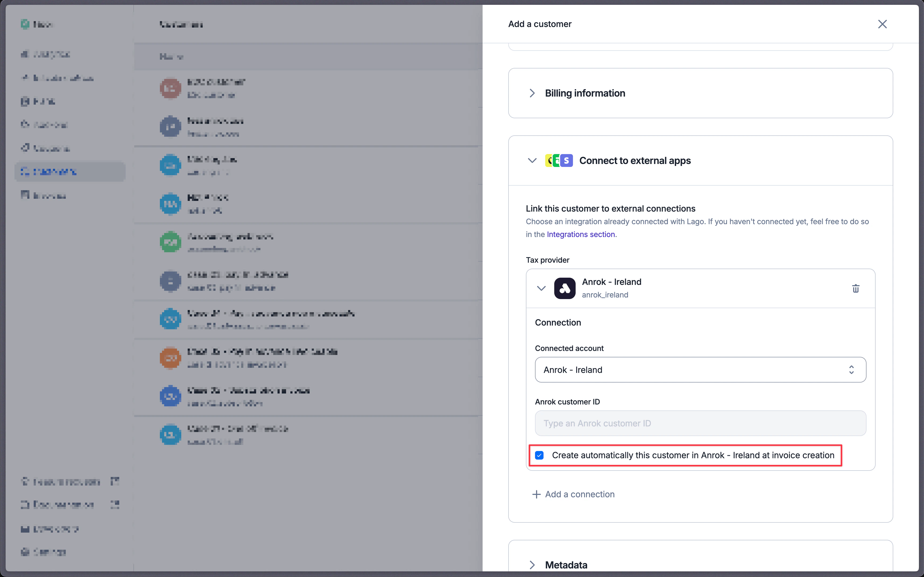Click the app logo in sidebar header
This screenshot has height=577, width=924.
coord(25,24)
